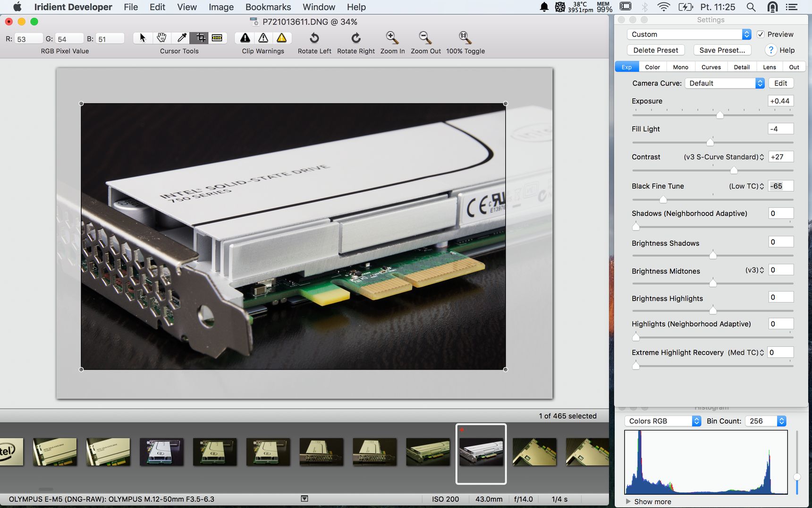Click the Zoom Out magnifier

tap(425, 38)
